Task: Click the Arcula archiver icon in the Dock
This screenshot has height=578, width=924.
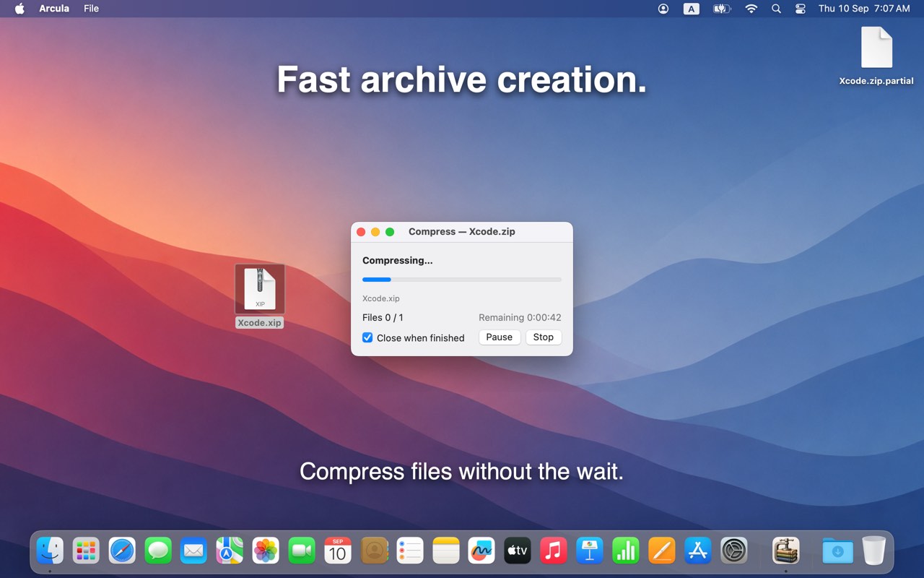Action: [785, 551]
